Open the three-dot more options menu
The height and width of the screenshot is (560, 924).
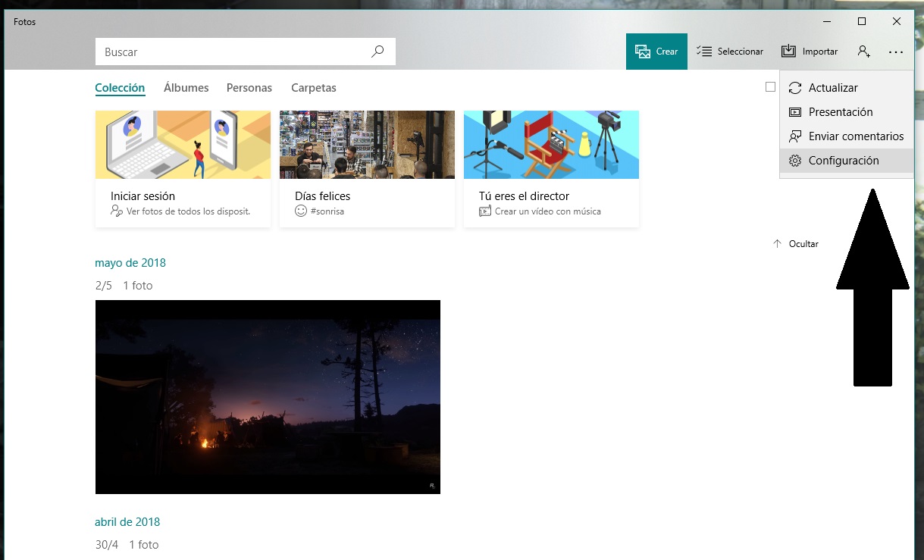896,52
